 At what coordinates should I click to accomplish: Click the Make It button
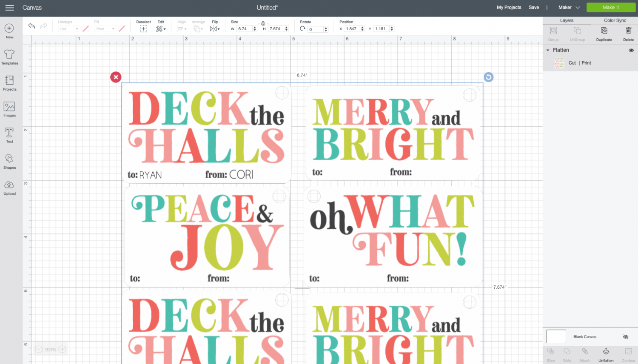611,7
